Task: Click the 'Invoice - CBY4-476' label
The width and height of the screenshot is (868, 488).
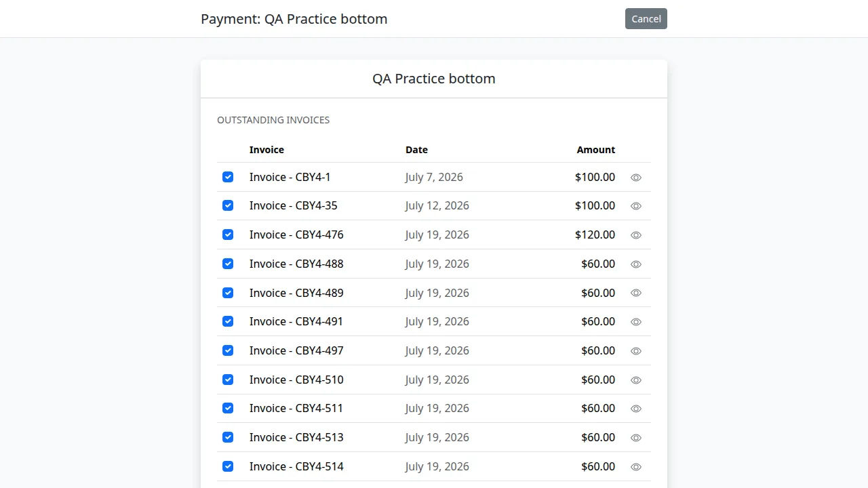Action: (296, 235)
